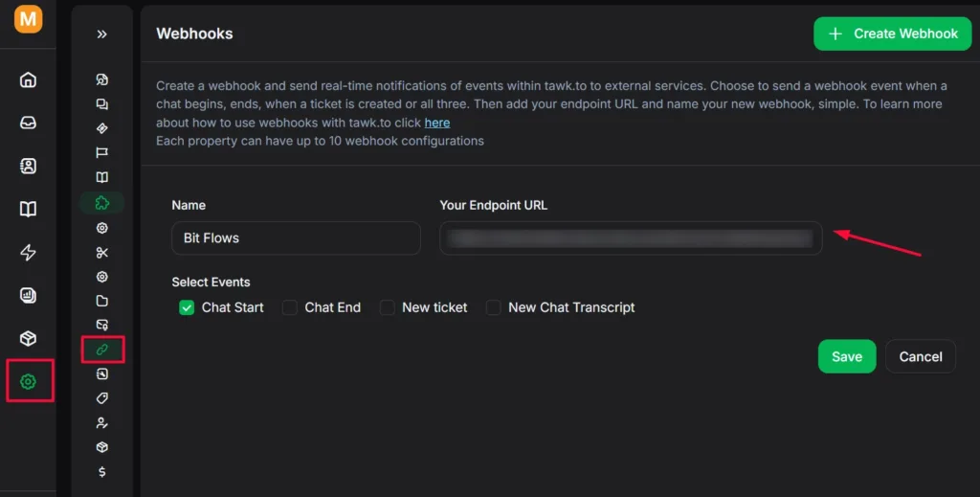Open the lightning bolt Automations icon
Screen dimensions: 980x497
pos(28,252)
